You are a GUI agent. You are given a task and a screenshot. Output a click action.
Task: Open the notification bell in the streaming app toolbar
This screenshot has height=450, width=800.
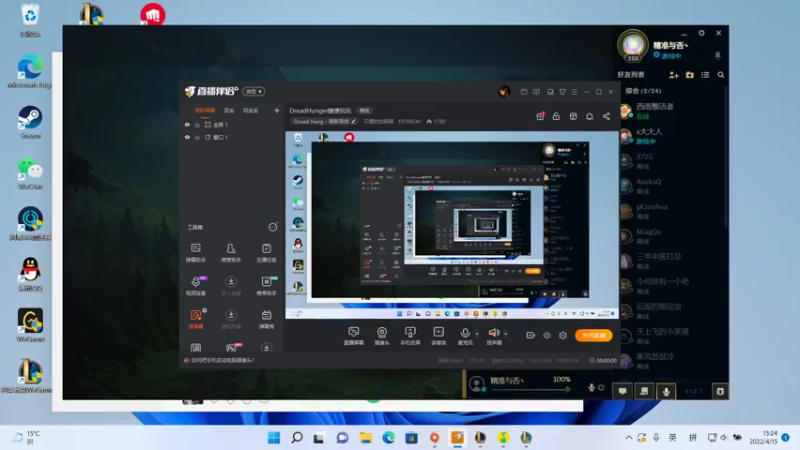pyautogui.click(x=589, y=116)
